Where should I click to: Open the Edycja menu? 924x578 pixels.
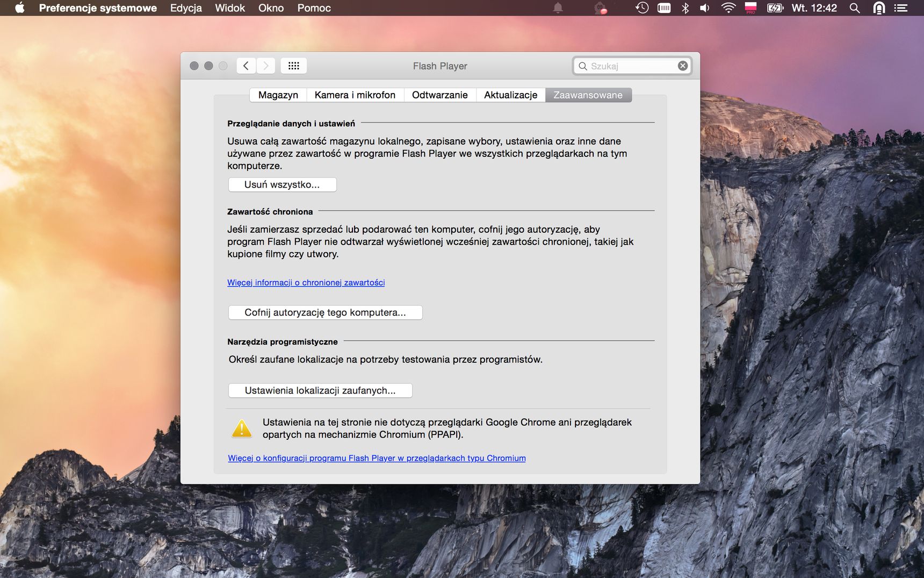point(186,8)
